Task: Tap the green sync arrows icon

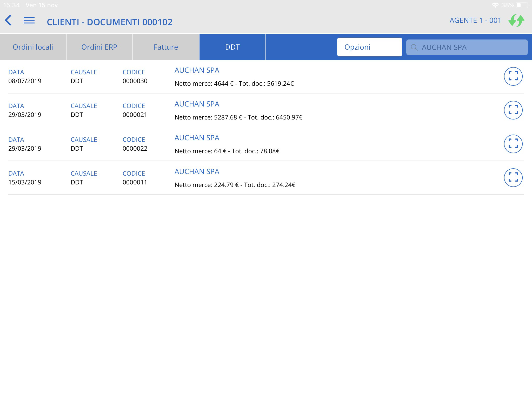Action: [x=516, y=21]
